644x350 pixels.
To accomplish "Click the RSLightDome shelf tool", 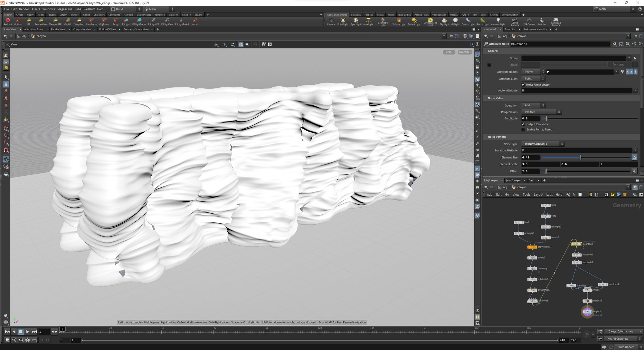I will point(139,21).
